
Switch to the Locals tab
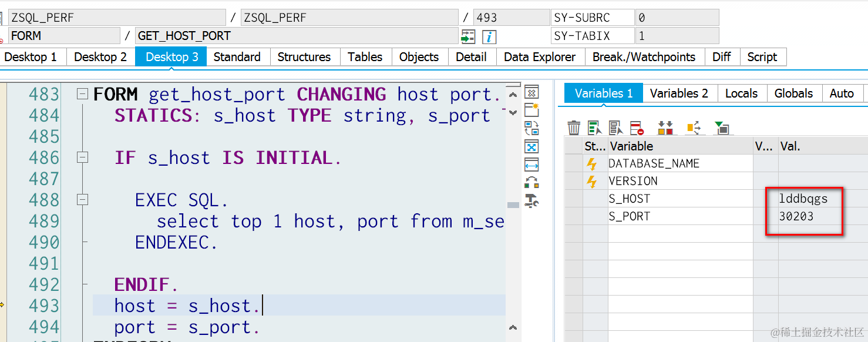[741, 93]
